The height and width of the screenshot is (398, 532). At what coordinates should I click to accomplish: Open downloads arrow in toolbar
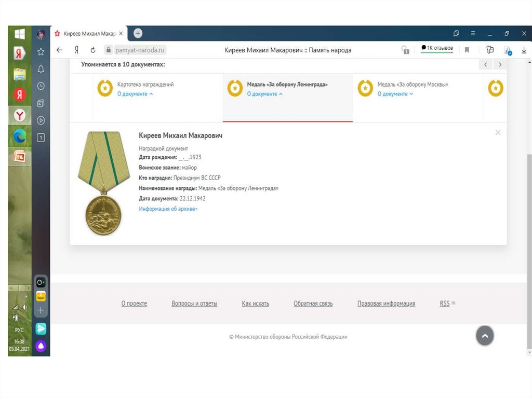(524, 50)
